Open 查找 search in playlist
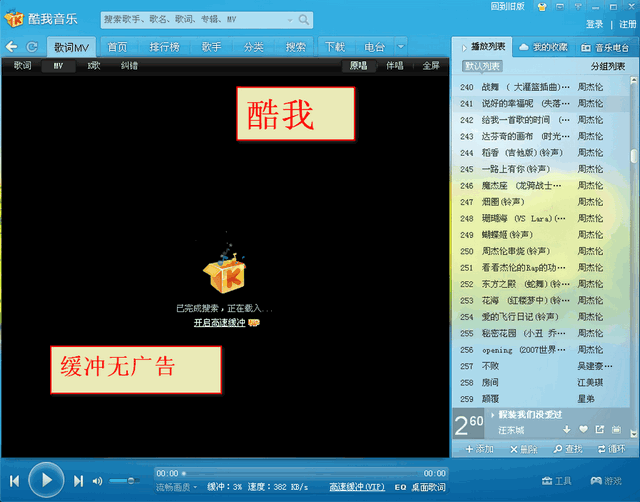The height and width of the screenshot is (502, 640). pyautogui.click(x=568, y=449)
